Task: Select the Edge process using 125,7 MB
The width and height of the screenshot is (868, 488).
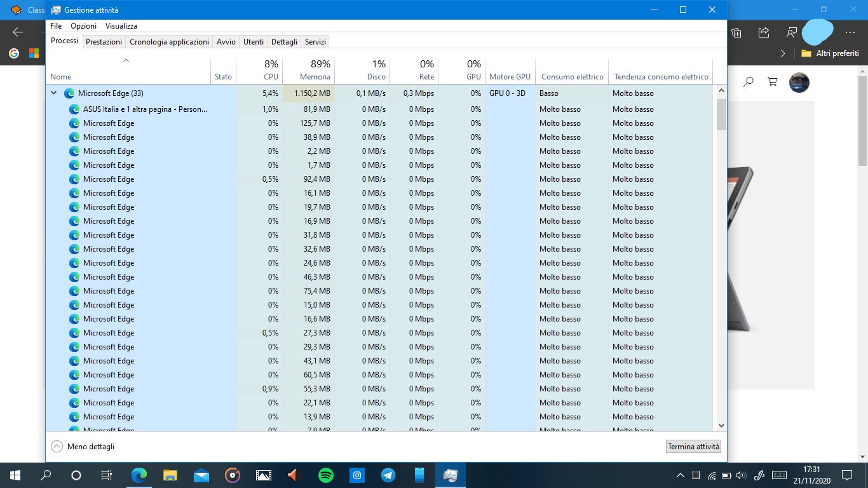Action: (379, 123)
